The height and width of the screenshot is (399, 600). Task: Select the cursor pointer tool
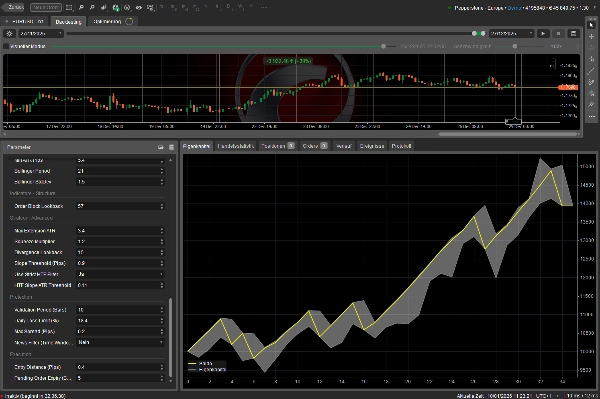(592, 25)
